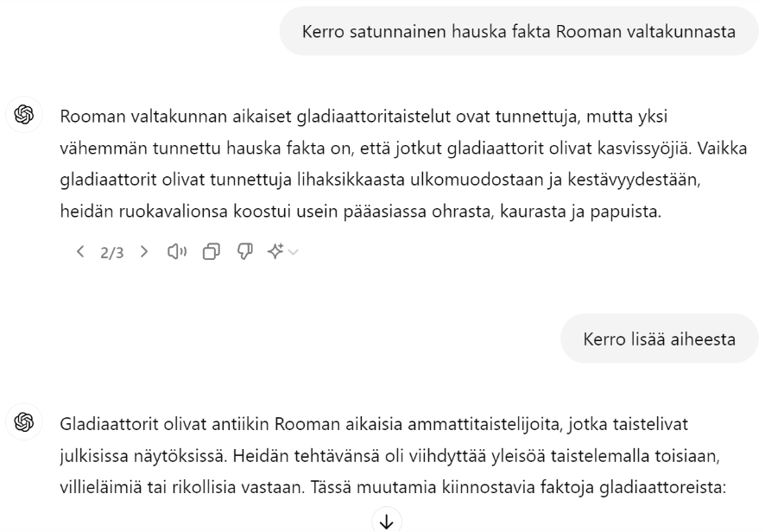765x532 pixels.
Task: Click the sparkle model-switch icon
Action: (x=275, y=251)
